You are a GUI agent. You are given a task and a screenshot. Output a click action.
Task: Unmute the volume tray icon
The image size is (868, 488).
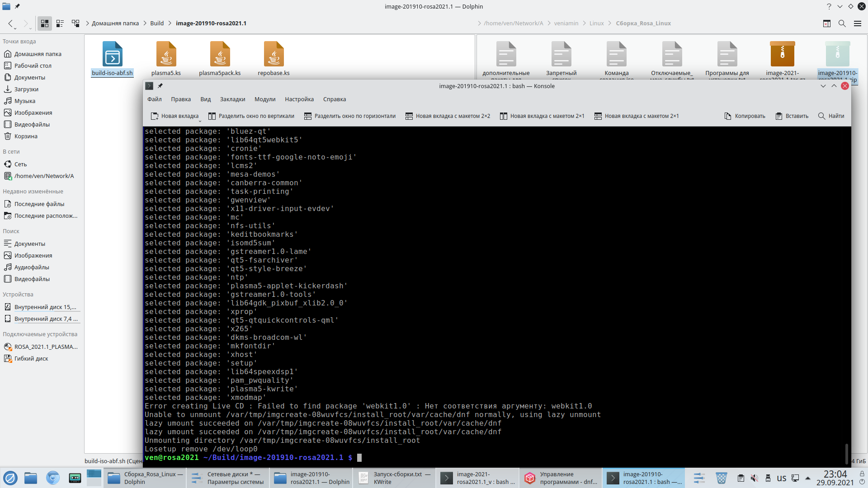(x=754, y=478)
